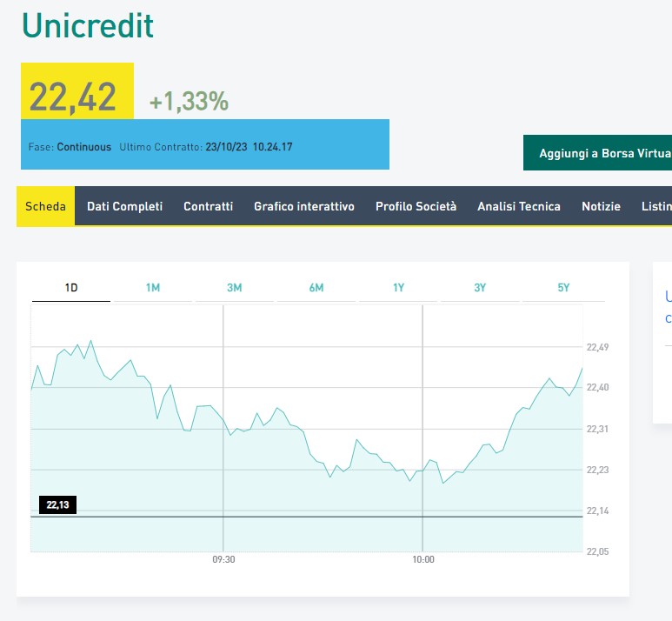Click the 22,14 price axis label

597,511
